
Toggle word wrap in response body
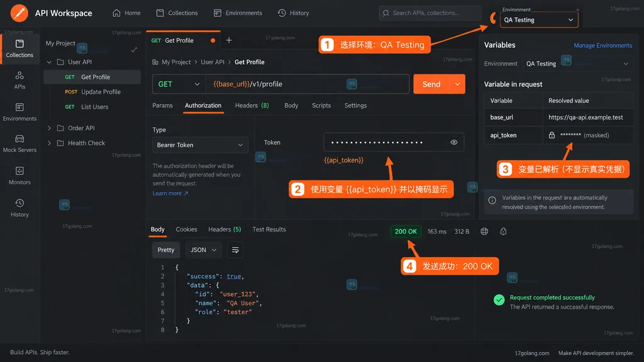tap(235, 250)
